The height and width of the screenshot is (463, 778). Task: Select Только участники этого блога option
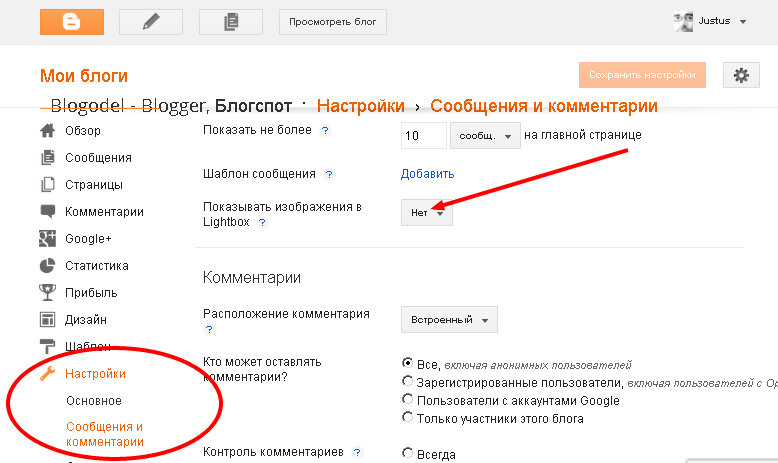[407, 417]
